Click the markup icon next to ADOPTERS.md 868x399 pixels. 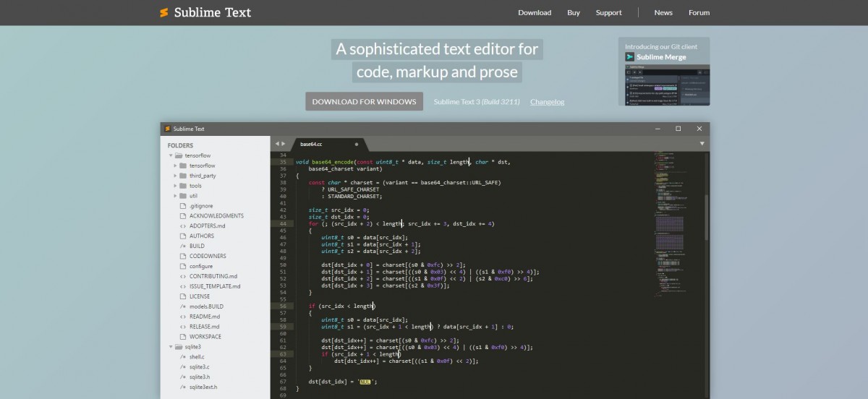click(183, 226)
